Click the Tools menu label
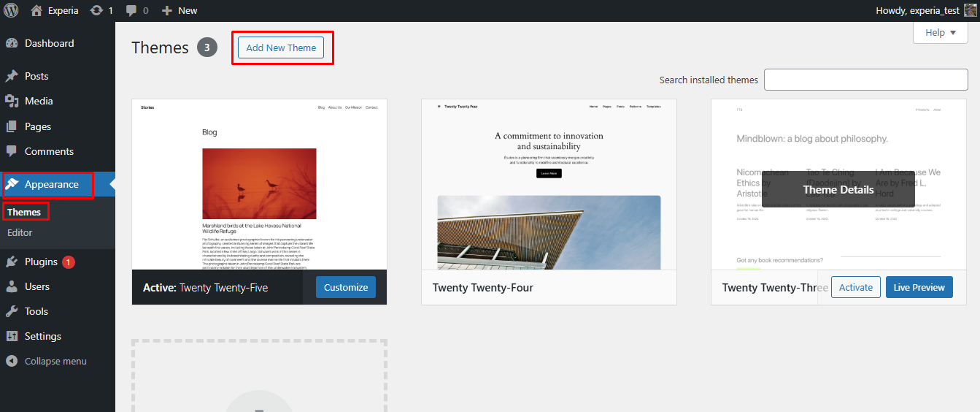Viewport: 980px width, 412px height. pos(36,311)
